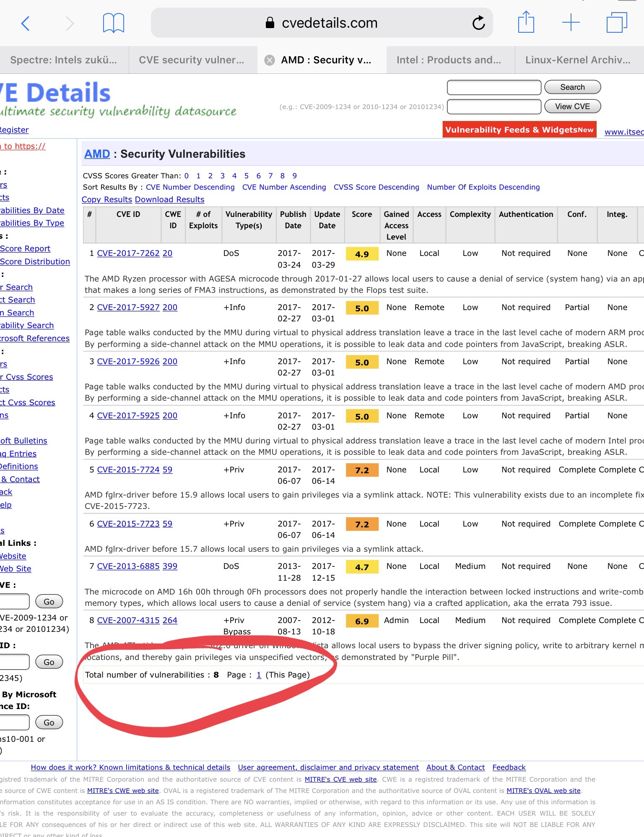Tap the Safari back arrow
This screenshot has width=644, height=837.
[26, 23]
